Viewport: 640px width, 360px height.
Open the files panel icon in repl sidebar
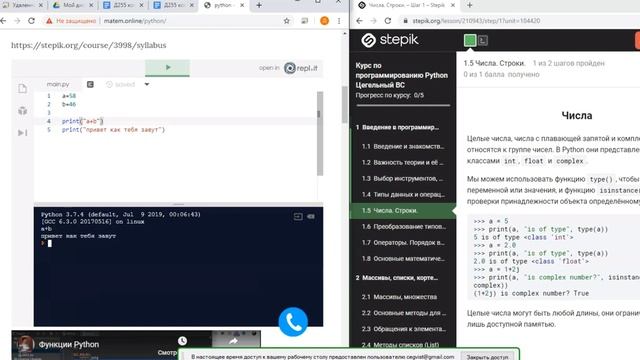(x=22, y=89)
